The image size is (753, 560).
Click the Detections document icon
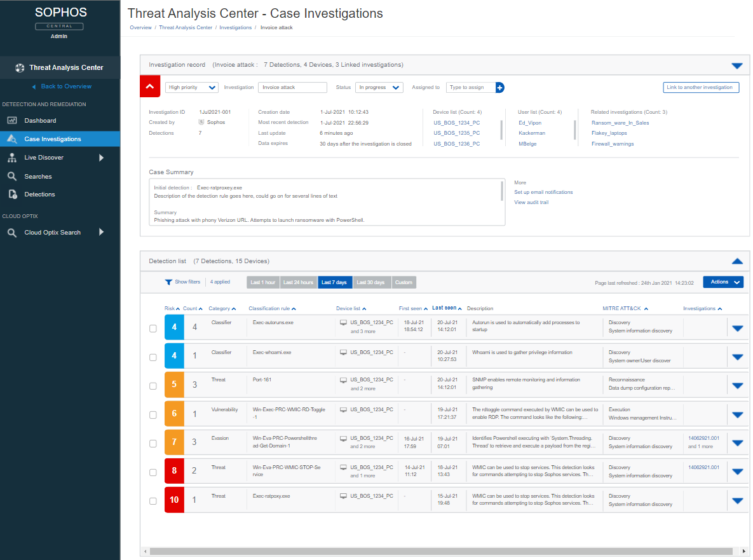pos(13,194)
